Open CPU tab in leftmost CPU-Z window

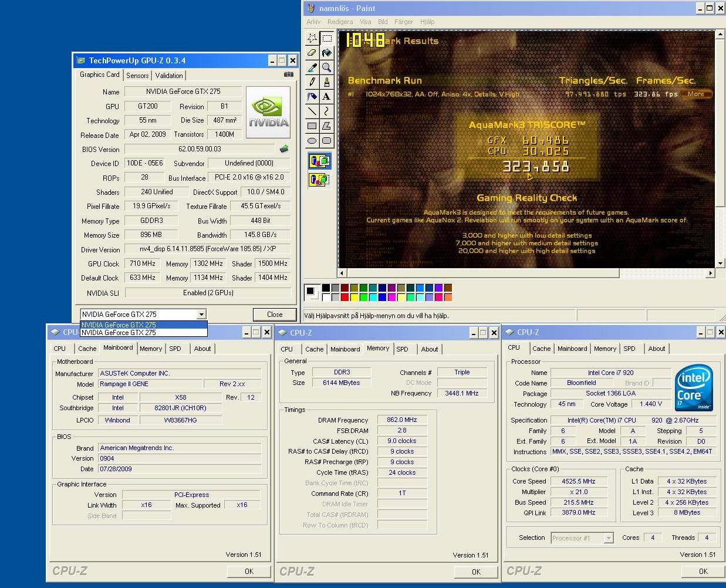click(x=60, y=349)
